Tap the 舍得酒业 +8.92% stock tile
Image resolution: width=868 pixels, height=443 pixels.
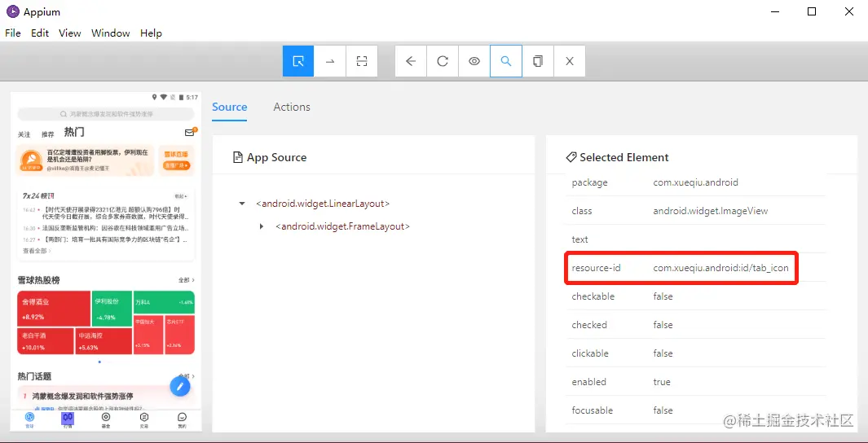click(x=54, y=309)
